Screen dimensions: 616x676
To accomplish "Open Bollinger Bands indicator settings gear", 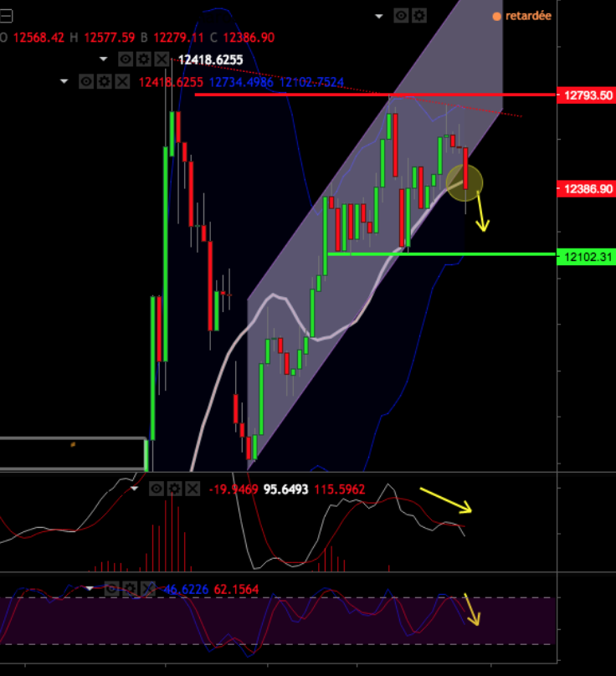I will point(105,82).
